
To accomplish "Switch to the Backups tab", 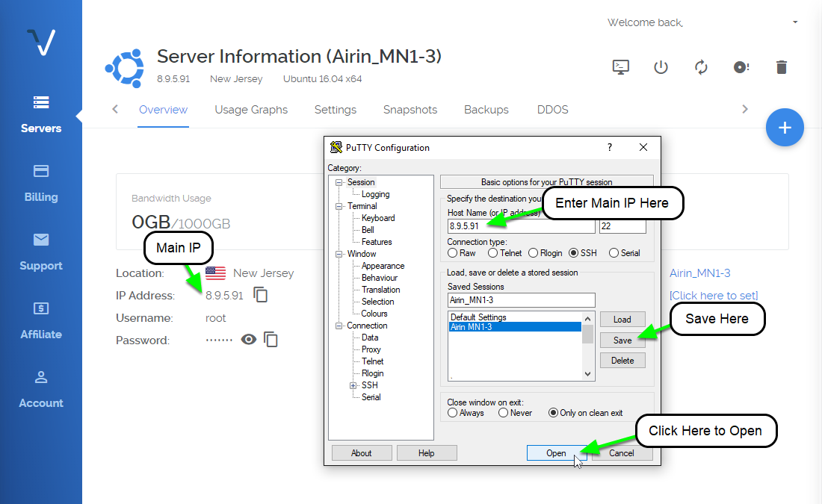I will pyautogui.click(x=486, y=110).
